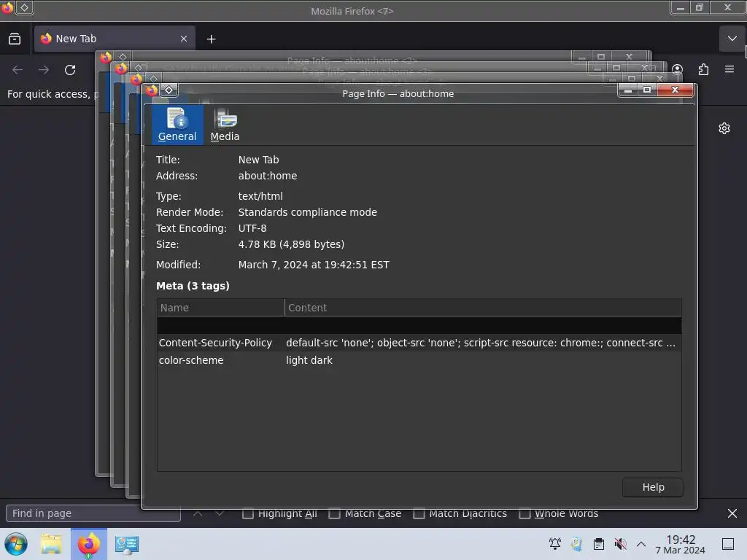Open Firefox View icon

coord(15,39)
